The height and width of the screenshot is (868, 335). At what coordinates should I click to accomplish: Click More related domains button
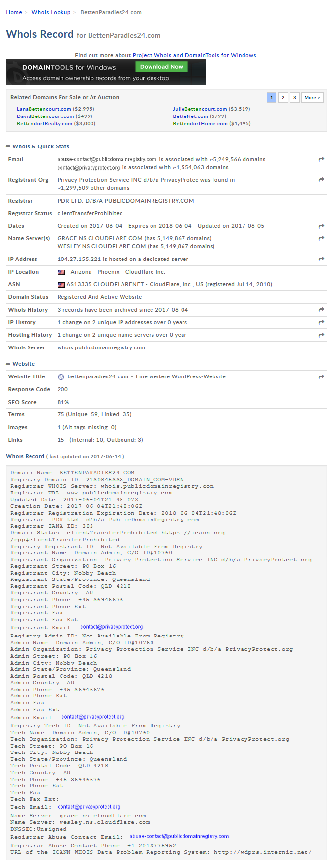tap(312, 97)
